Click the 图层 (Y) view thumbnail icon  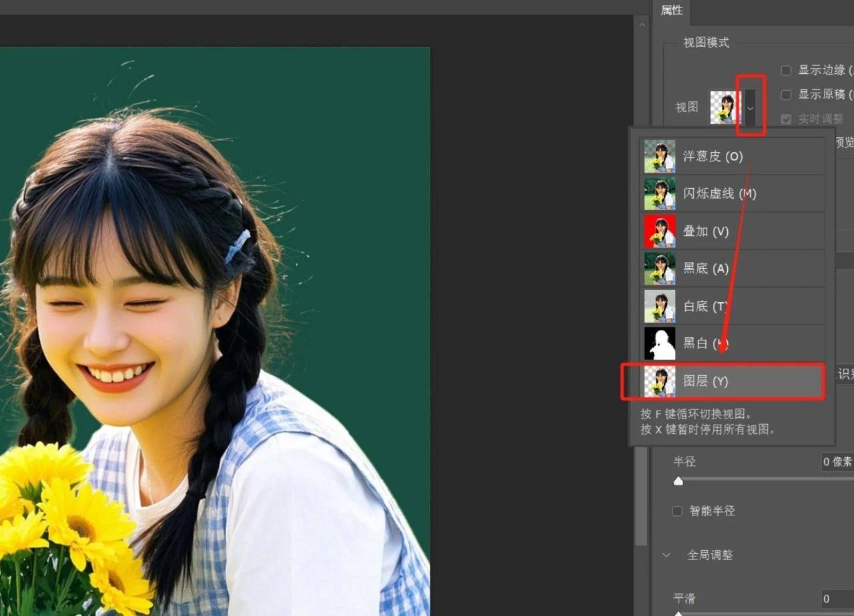tap(659, 381)
